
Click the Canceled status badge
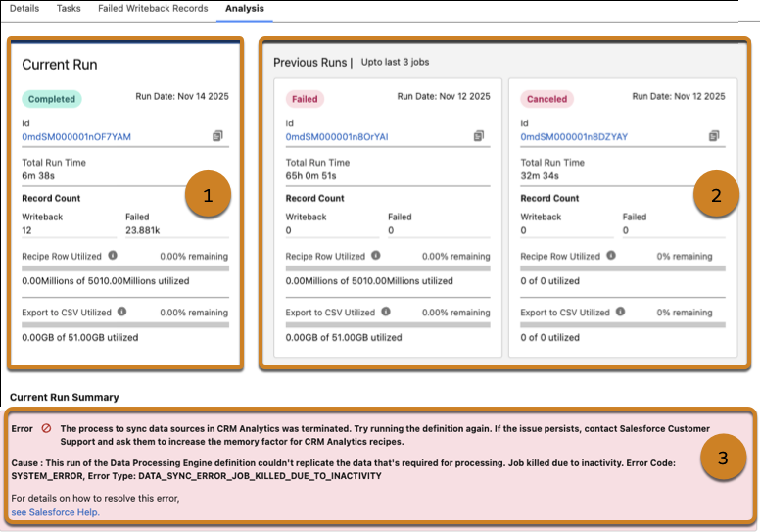click(x=547, y=99)
